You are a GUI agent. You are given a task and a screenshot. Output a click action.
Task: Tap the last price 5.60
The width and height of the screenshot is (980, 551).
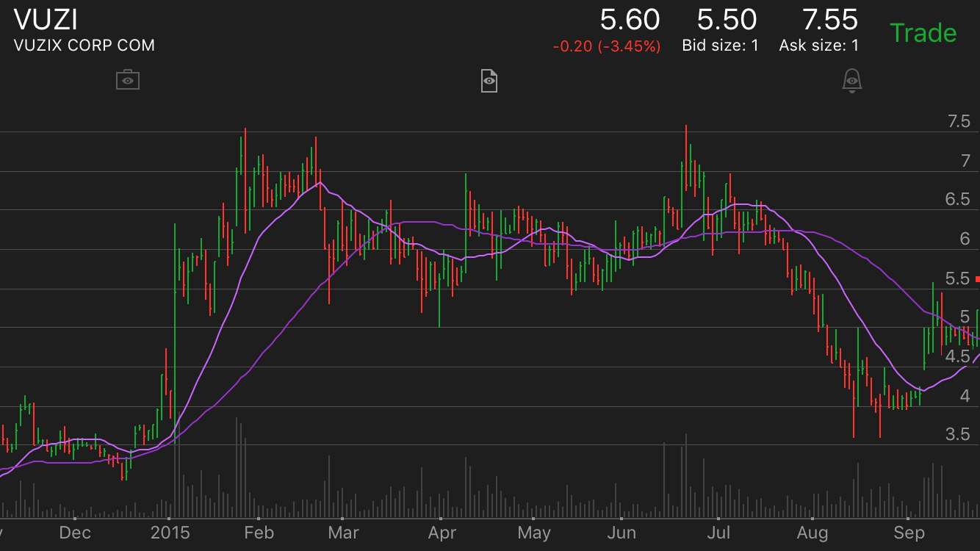click(x=630, y=19)
